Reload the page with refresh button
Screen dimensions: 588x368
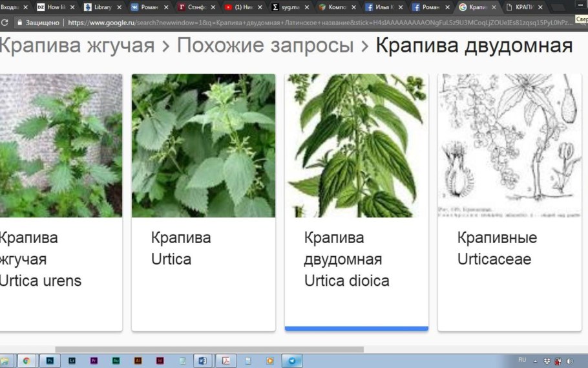tap(5, 22)
